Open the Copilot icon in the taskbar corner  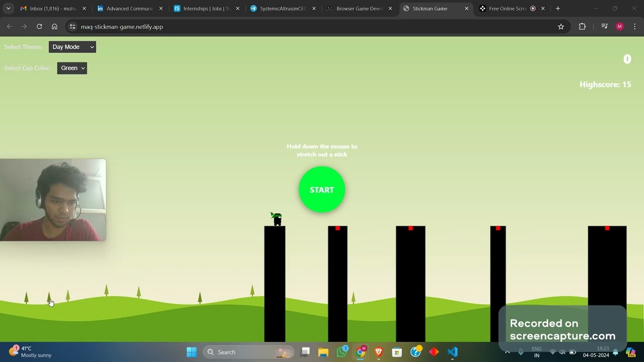pos(631,352)
